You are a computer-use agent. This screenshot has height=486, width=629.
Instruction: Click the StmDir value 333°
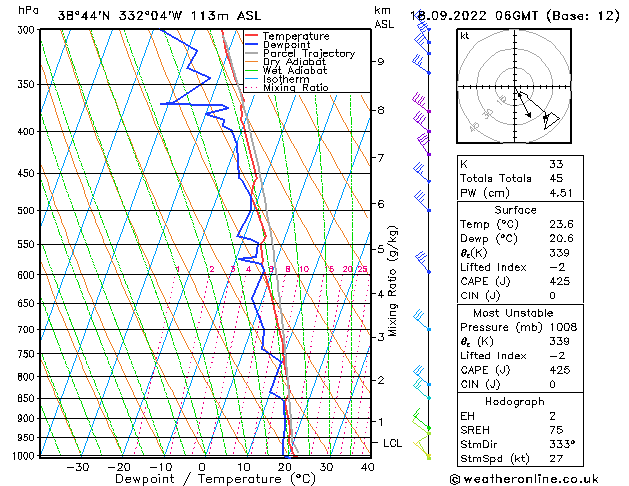tap(562, 444)
